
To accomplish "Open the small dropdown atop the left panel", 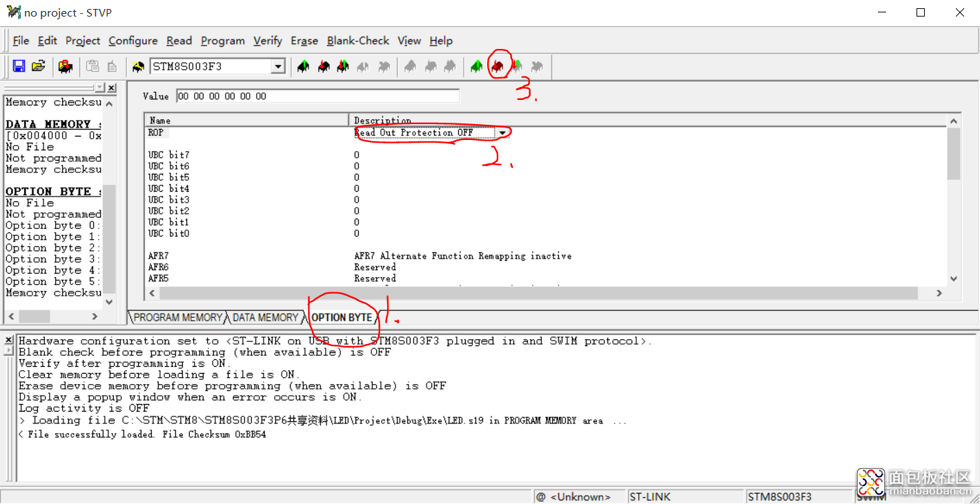I will point(100,88).
